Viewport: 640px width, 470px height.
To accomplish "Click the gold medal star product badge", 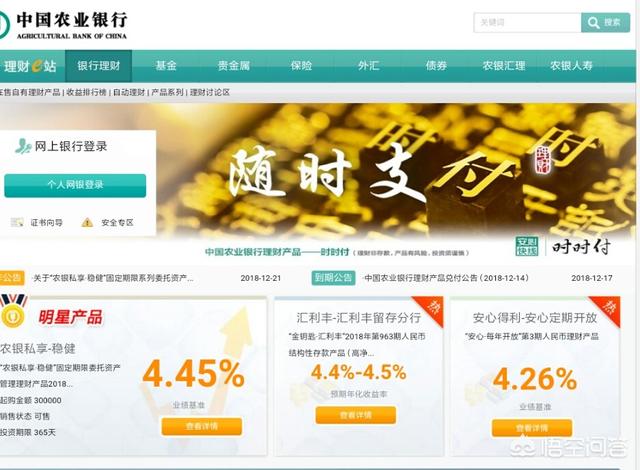I will pyautogui.click(x=13, y=312).
